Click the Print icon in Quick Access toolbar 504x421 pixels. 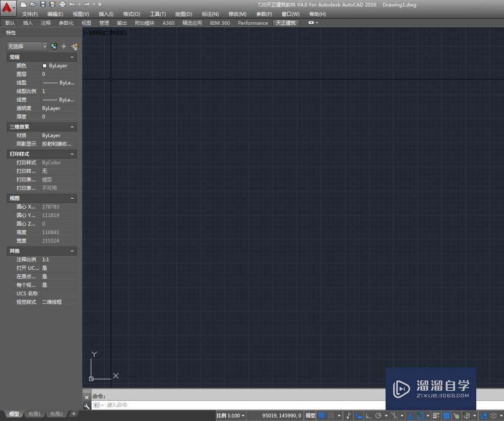(x=62, y=5)
